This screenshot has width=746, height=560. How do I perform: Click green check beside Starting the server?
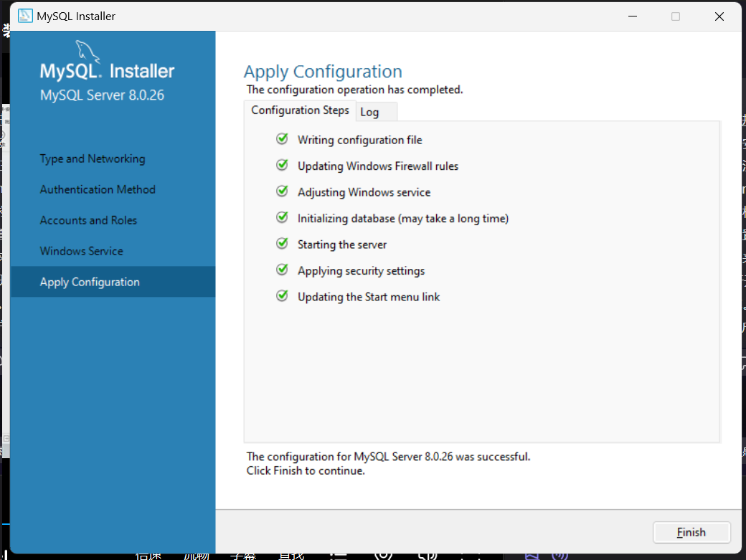click(282, 243)
